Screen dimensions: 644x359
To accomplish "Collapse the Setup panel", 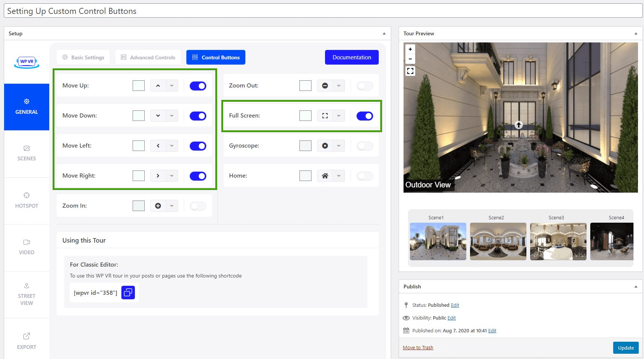I will [384, 33].
